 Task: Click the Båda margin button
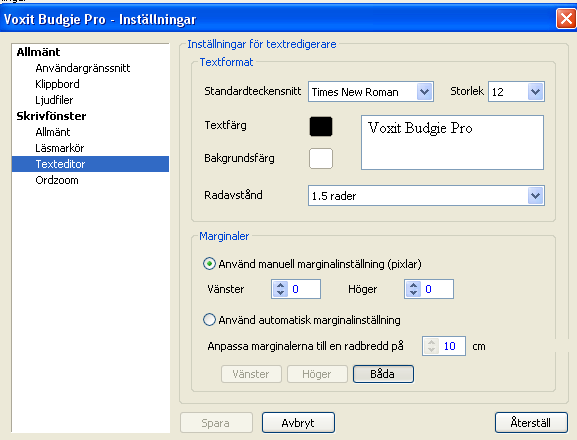pos(383,374)
